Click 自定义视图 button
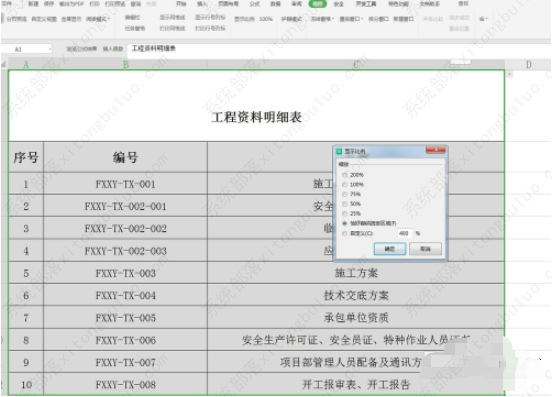Screen dimensions: 552x397 pos(44,19)
